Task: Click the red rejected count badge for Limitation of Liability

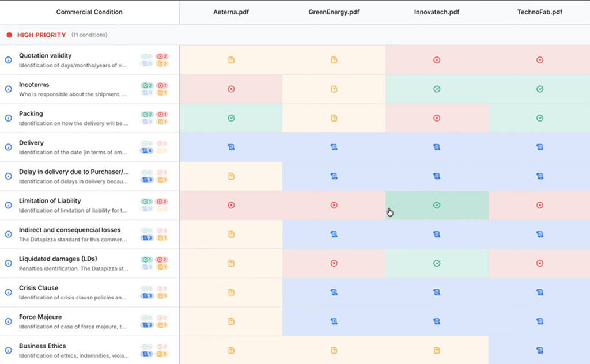Action: (x=162, y=202)
